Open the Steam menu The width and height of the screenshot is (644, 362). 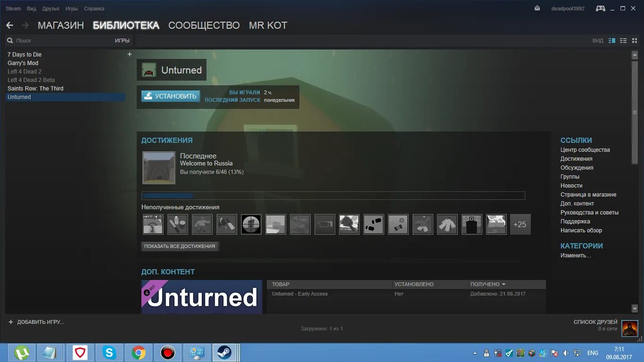click(13, 8)
